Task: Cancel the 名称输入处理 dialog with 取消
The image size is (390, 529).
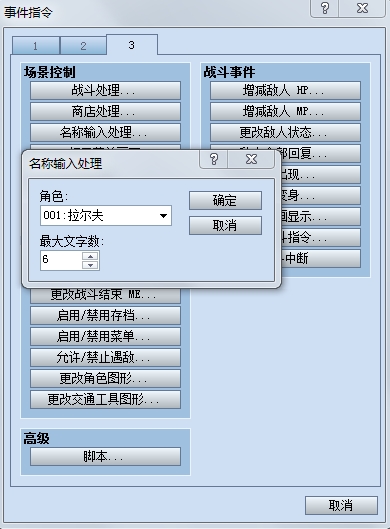Action: [x=225, y=225]
